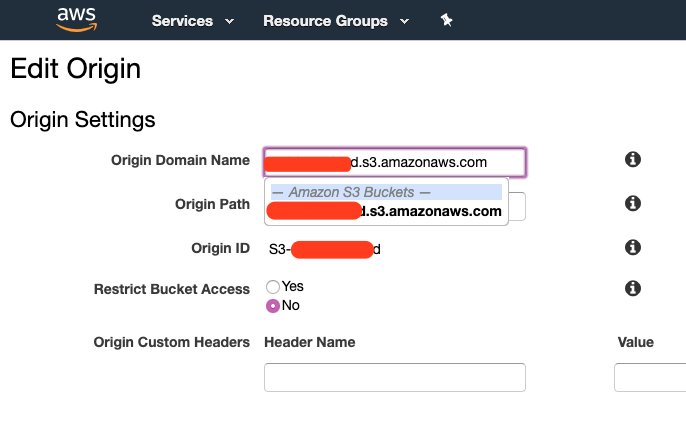Screen dimensions: 686x437
Task: Click the Origin ID value text
Action: click(x=325, y=249)
